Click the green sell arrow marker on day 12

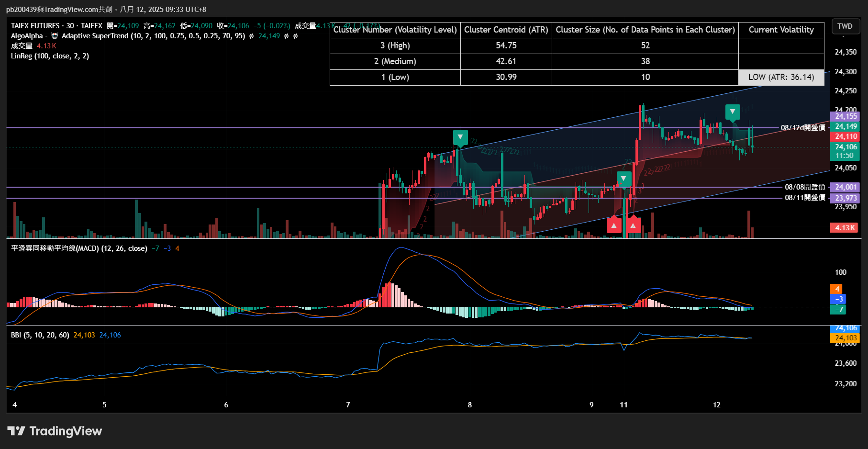pyautogui.click(x=733, y=112)
